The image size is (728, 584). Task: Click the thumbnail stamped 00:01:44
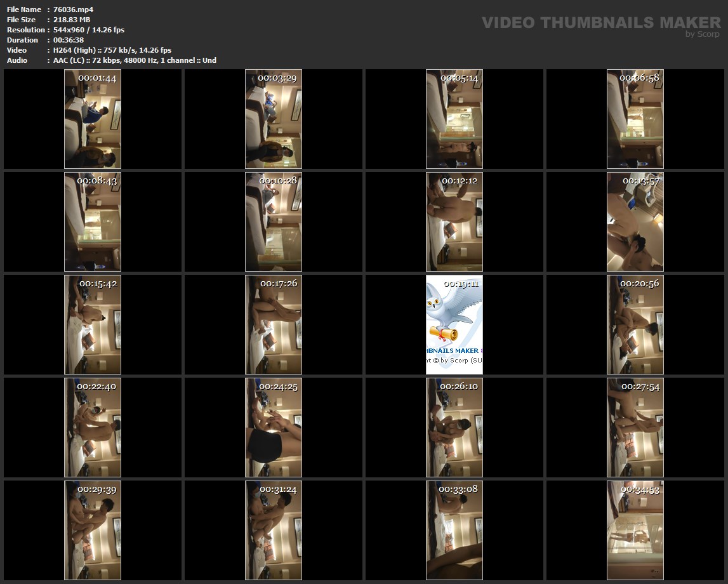[x=93, y=119]
